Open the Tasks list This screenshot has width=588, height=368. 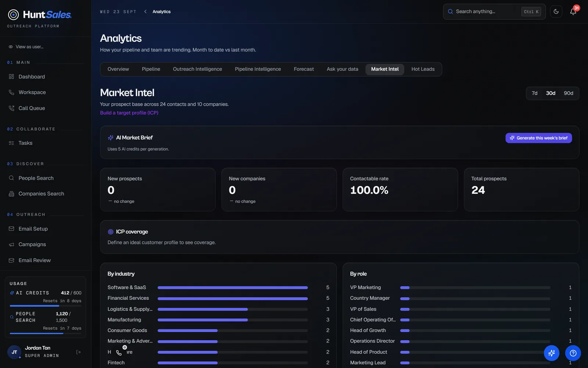click(25, 143)
